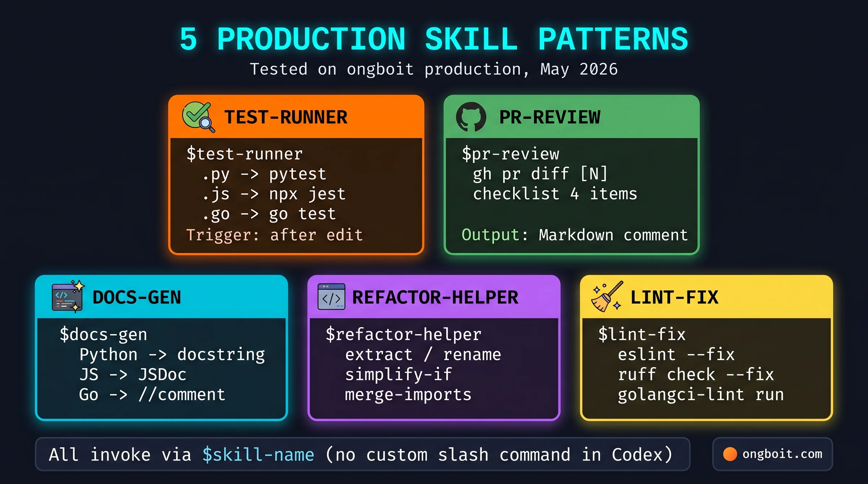Click the '$lint-fix' command line
The image size is (868, 484).
(642, 334)
